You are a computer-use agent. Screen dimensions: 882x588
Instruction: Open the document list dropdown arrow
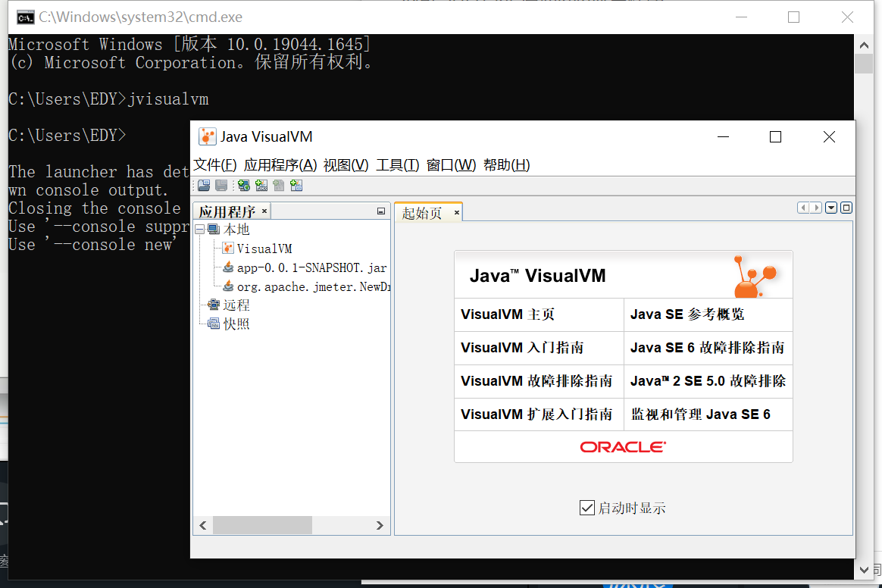831,208
